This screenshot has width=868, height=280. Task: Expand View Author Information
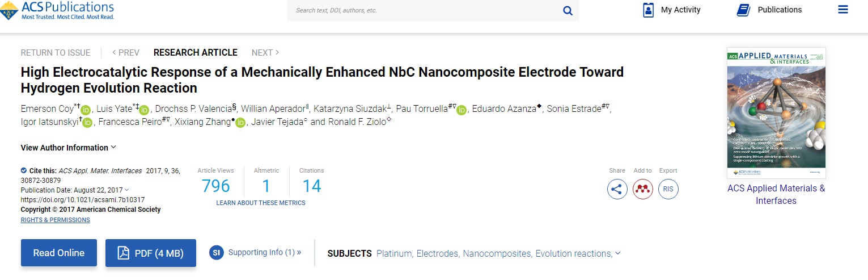tap(69, 148)
